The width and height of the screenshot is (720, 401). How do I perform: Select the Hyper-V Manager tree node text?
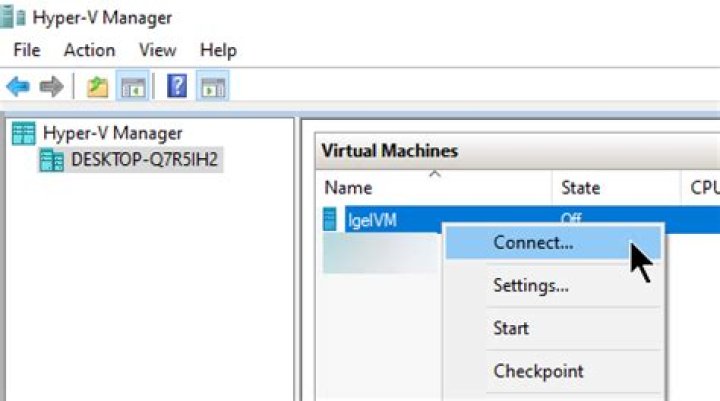coord(112,134)
